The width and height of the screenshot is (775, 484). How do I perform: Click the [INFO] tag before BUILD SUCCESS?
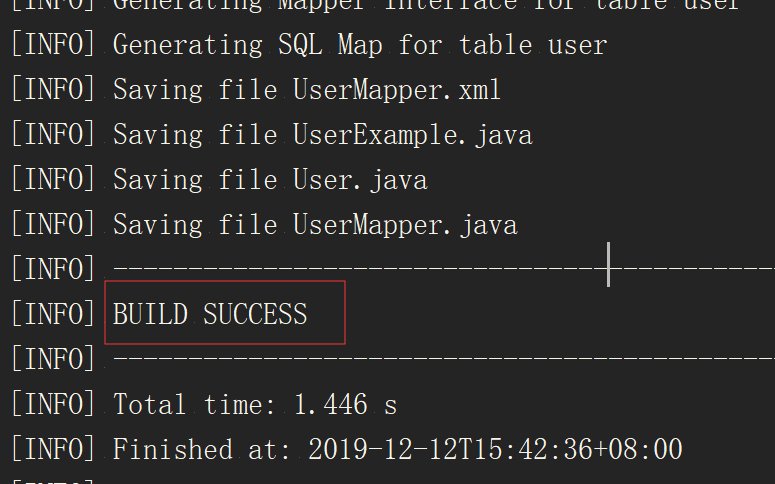[53, 314]
